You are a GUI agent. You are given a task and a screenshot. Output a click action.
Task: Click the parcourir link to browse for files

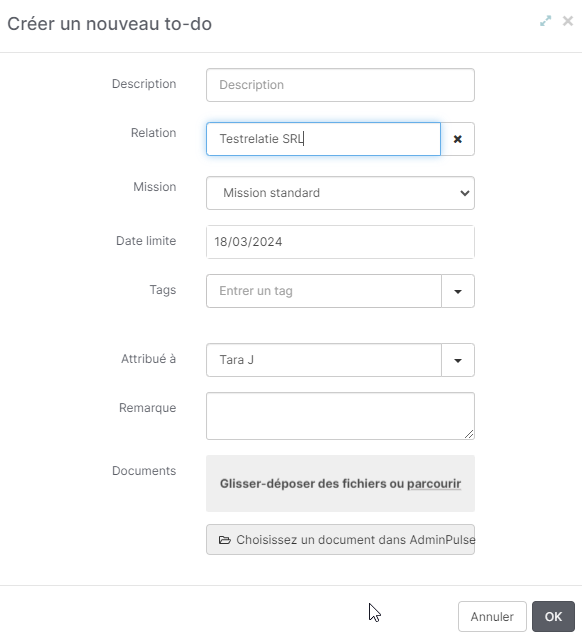(x=434, y=484)
